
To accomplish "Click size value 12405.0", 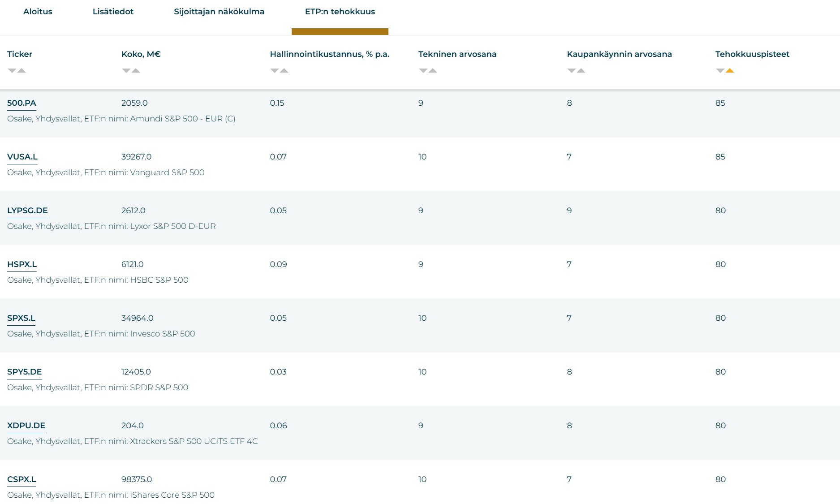I will (x=136, y=372).
